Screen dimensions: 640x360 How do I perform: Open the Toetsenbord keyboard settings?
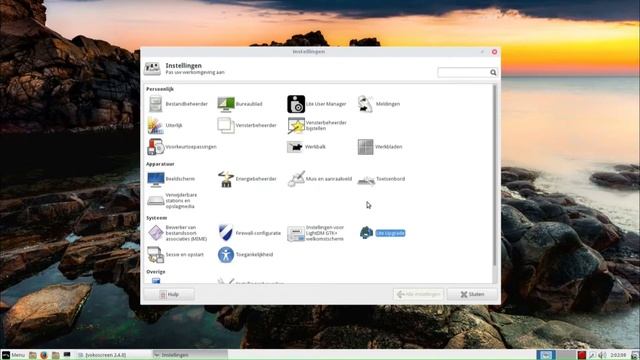point(366,180)
